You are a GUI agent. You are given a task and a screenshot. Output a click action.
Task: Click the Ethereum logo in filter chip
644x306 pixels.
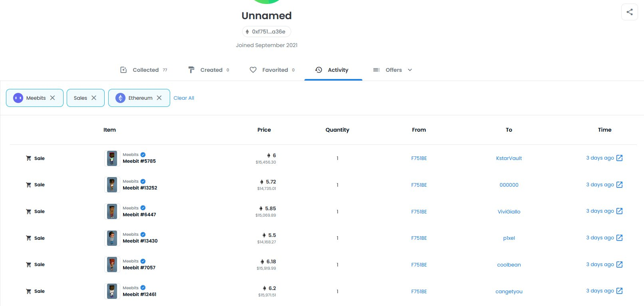121,98
